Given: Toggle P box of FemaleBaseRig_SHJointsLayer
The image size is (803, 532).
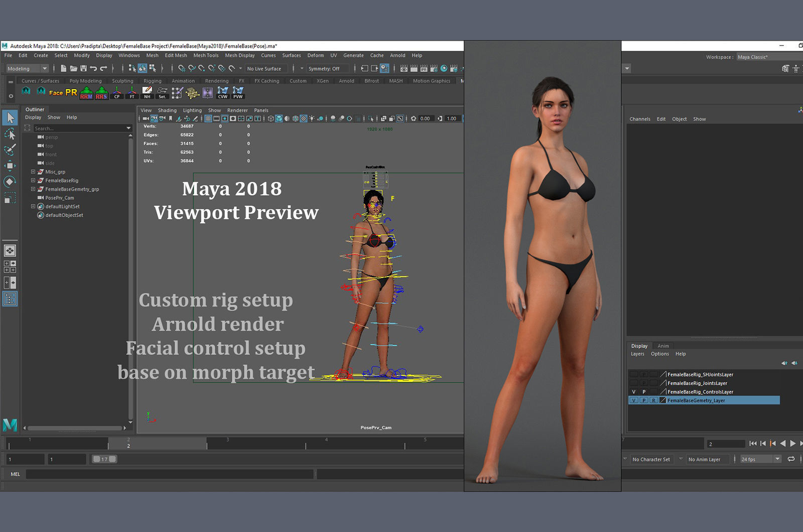Looking at the screenshot, I should 644,374.
